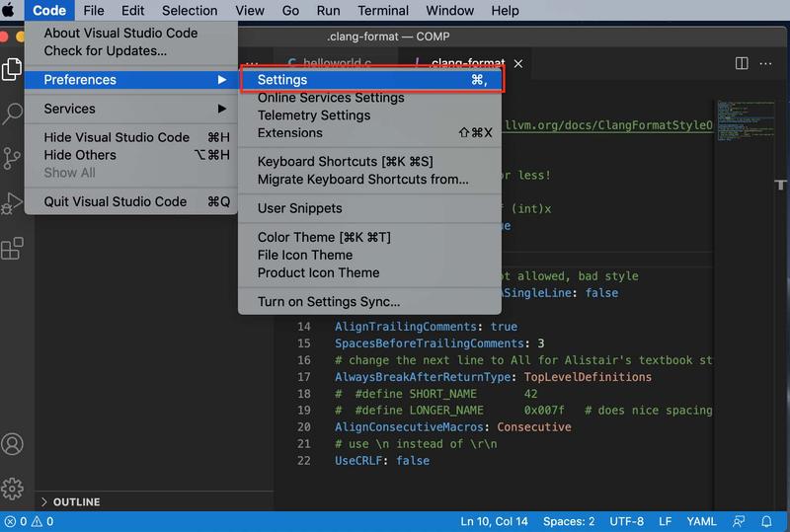
Task: Open the Explorer view in activity bar
Action: point(12,69)
